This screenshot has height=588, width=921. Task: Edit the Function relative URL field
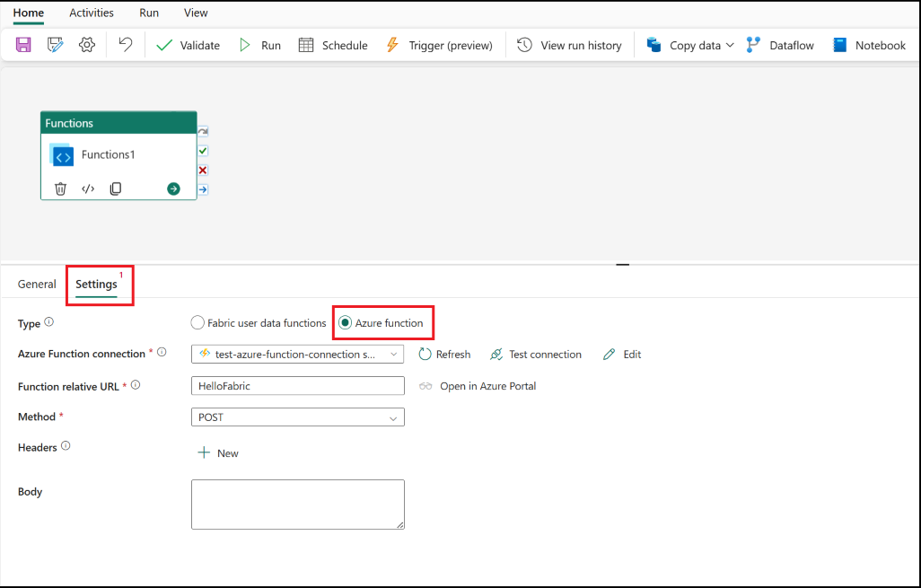(x=297, y=385)
